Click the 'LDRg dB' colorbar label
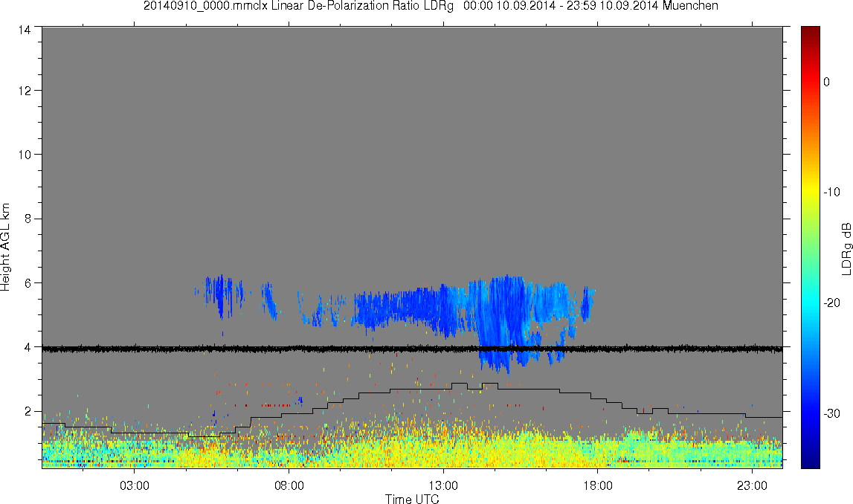This screenshot has height=504, width=853. [x=846, y=248]
